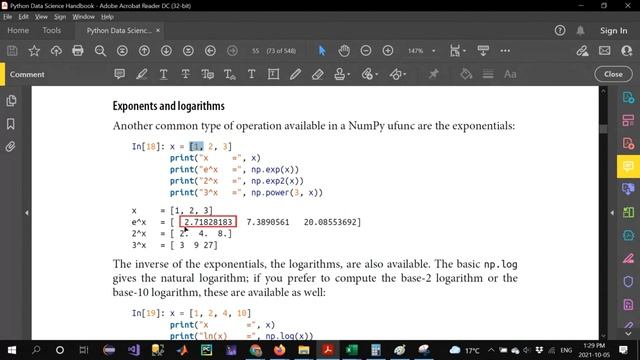Viewport: 640px width, 360px height.
Task: Open the View menu
Action: click(41, 17)
